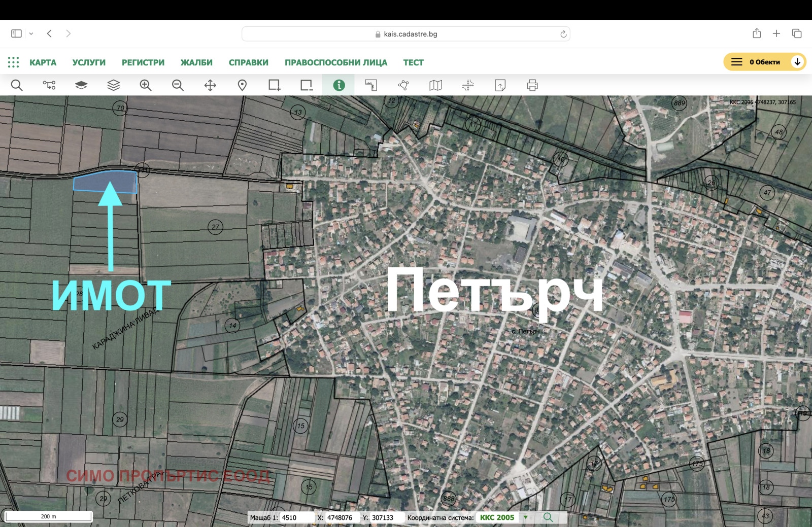Click the X coordinate input field
The width and height of the screenshot is (812, 527).
click(x=342, y=517)
